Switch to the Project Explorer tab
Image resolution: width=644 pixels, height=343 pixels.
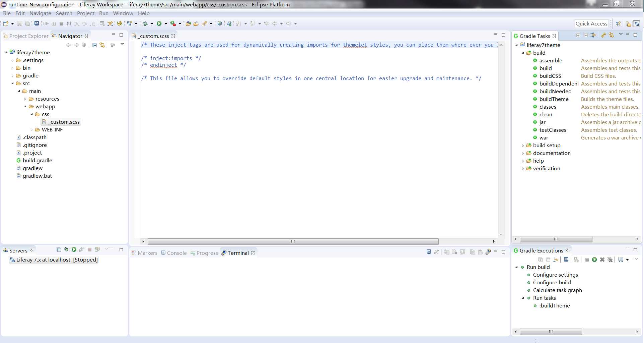26,36
